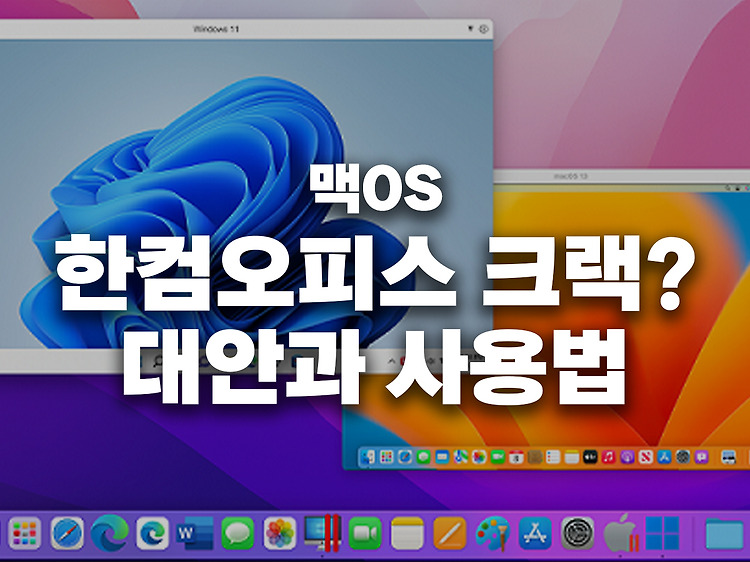
Task: Expand hidden tray icons chevron on Windows taskbar
Action: coord(391,361)
